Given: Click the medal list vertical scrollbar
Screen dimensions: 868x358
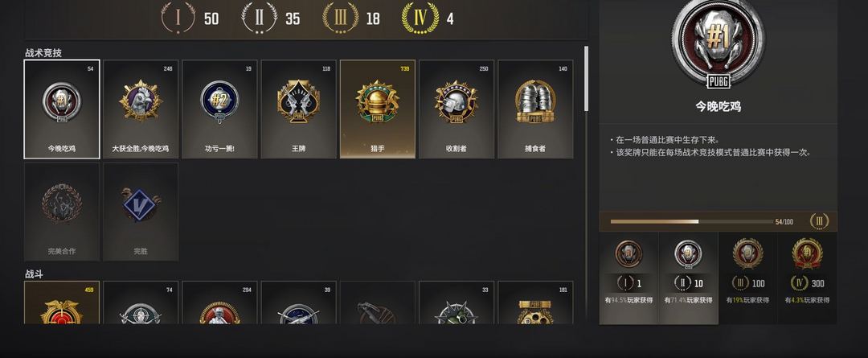Looking at the screenshot, I should pyautogui.click(x=586, y=79).
